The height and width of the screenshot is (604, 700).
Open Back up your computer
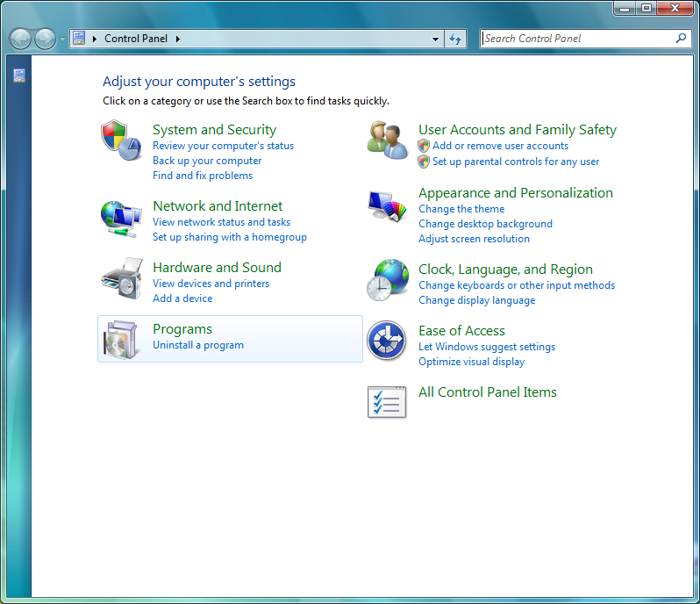(x=207, y=161)
